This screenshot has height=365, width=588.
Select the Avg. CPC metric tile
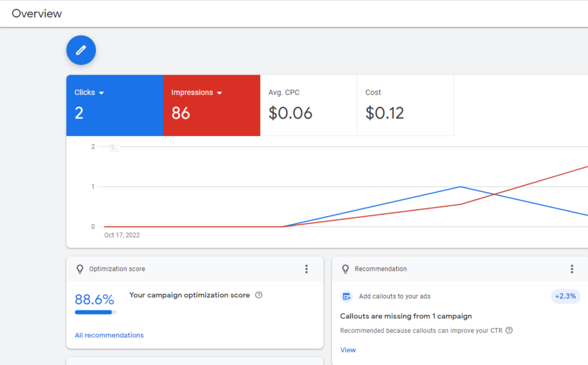pos(308,105)
